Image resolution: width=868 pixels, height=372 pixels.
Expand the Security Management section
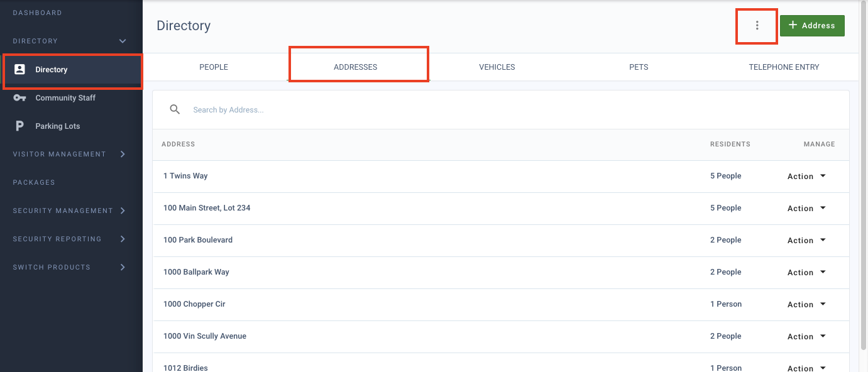[123, 211]
